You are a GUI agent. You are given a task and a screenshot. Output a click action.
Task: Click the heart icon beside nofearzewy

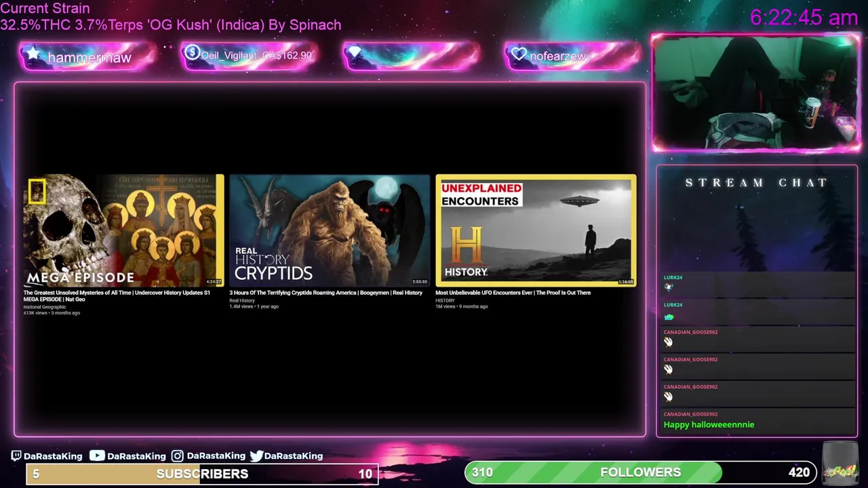pyautogui.click(x=519, y=54)
